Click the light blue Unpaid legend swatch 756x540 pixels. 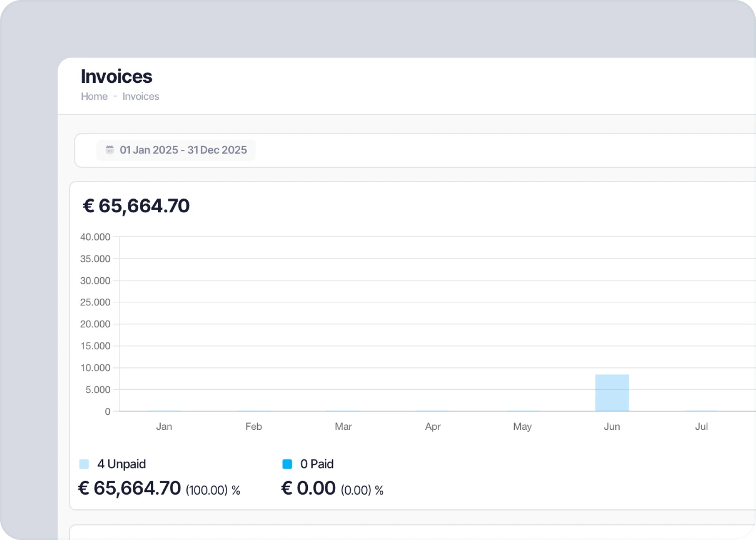84,464
